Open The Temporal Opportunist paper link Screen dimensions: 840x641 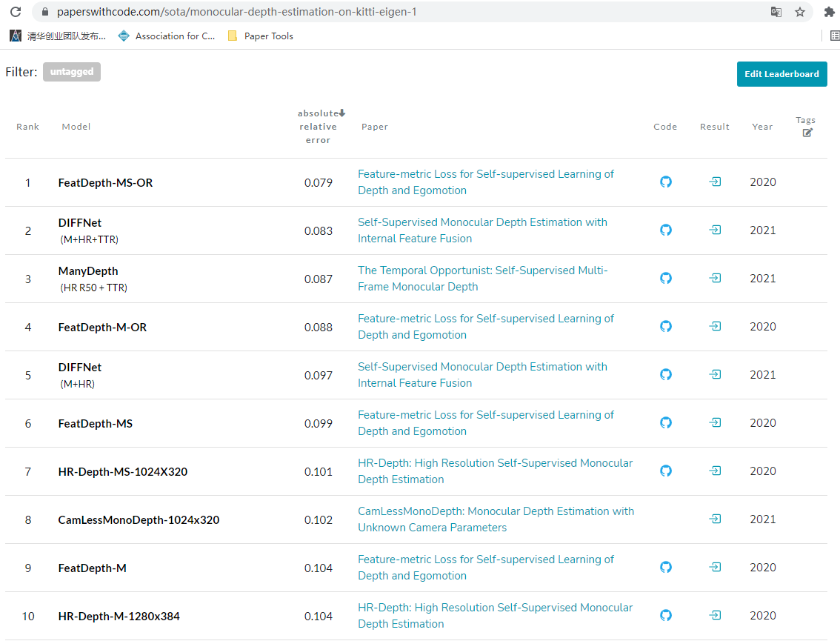tap(483, 279)
